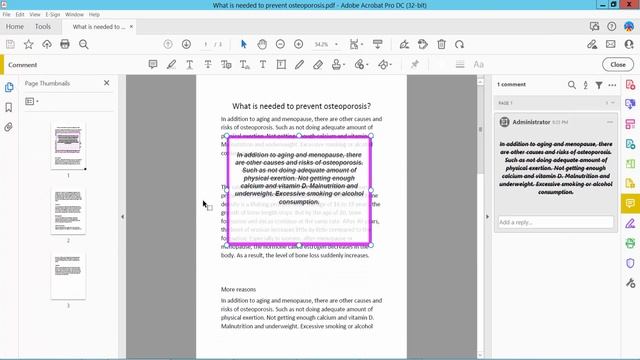This screenshot has width=640, height=360.
Task: Select the Strikethrough text tool
Action: click(x=208, y=64)
